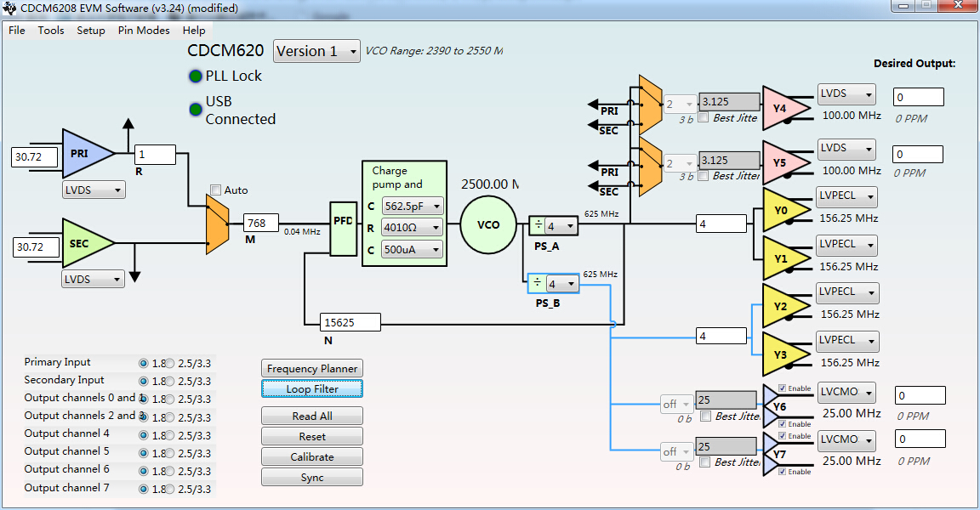Click the R divider input field
The image size is (980, 510).
click(x=155, y=154)
